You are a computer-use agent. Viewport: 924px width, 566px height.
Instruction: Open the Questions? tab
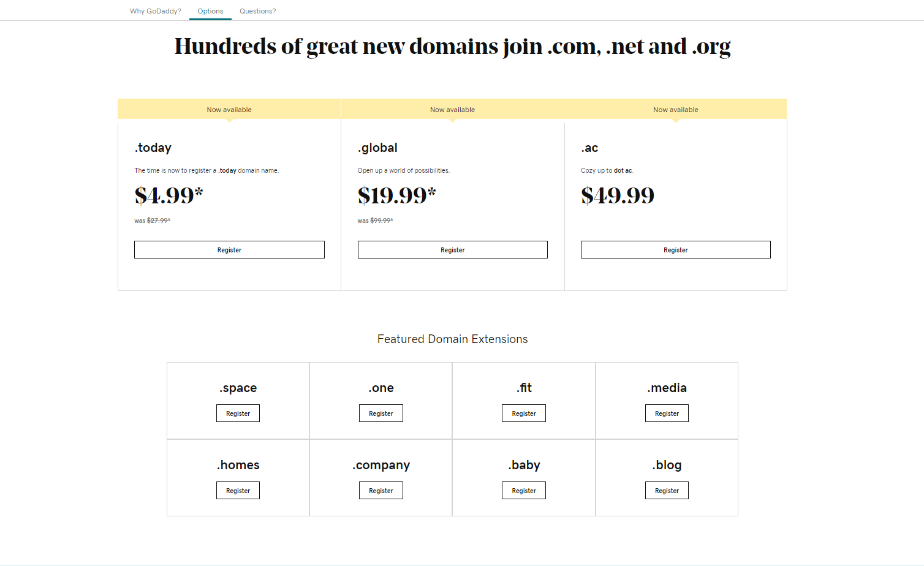pyautogui.click(x=257, y=10)
